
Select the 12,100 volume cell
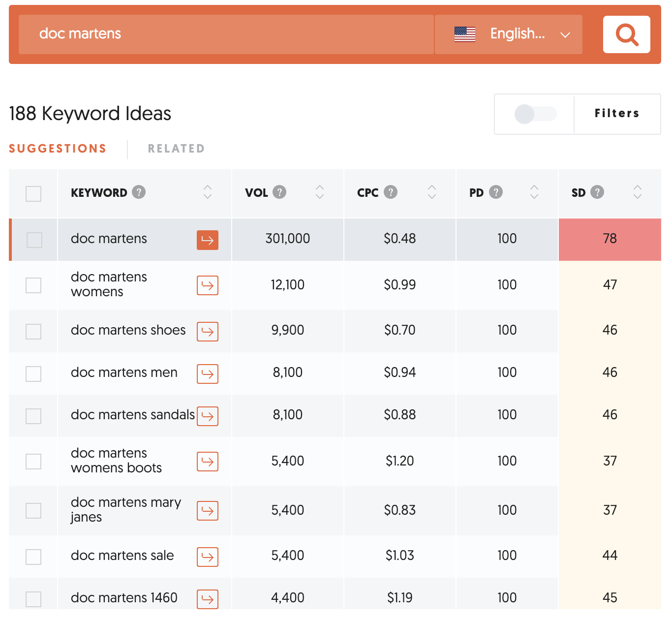click(288, 285)
